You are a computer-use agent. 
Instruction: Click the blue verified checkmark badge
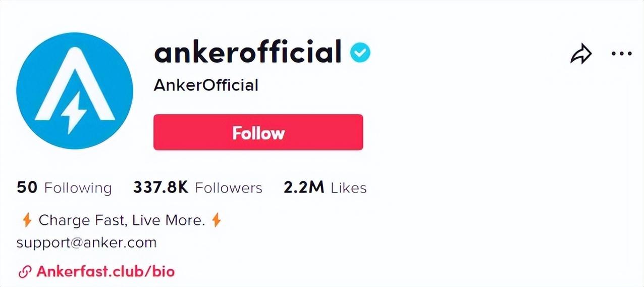click(x=360, y=53)
